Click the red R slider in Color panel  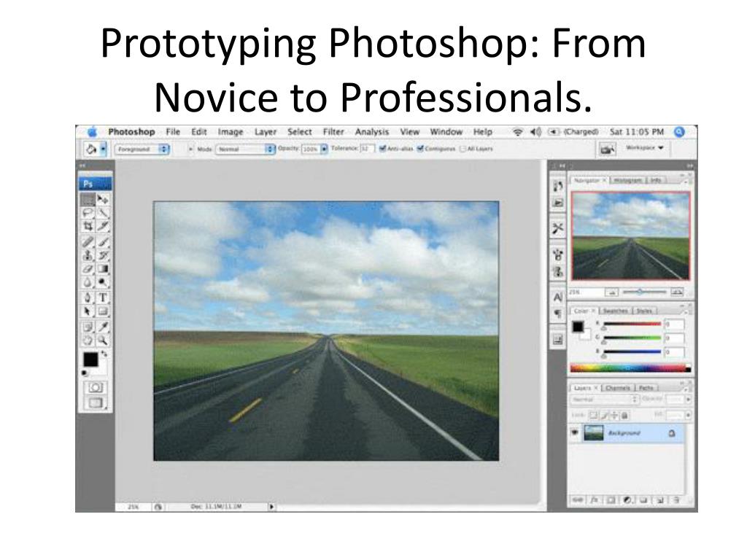point(632,324)
